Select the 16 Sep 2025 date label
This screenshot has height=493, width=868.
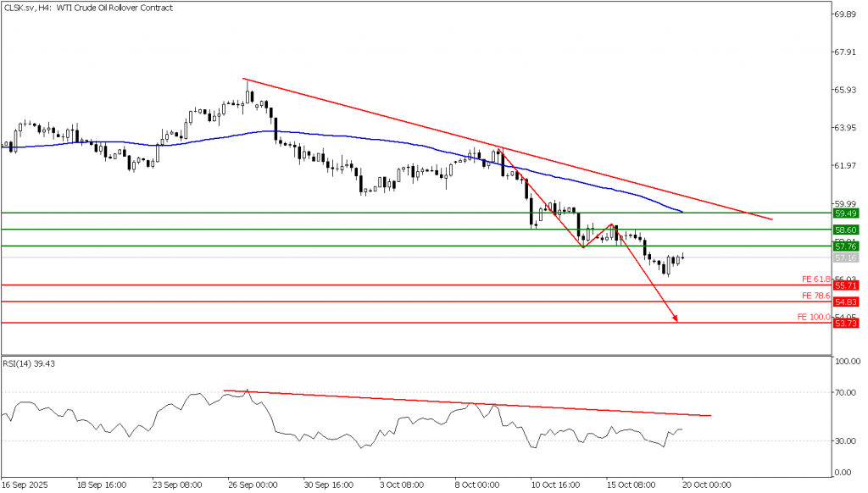click(x=26, y=485)
